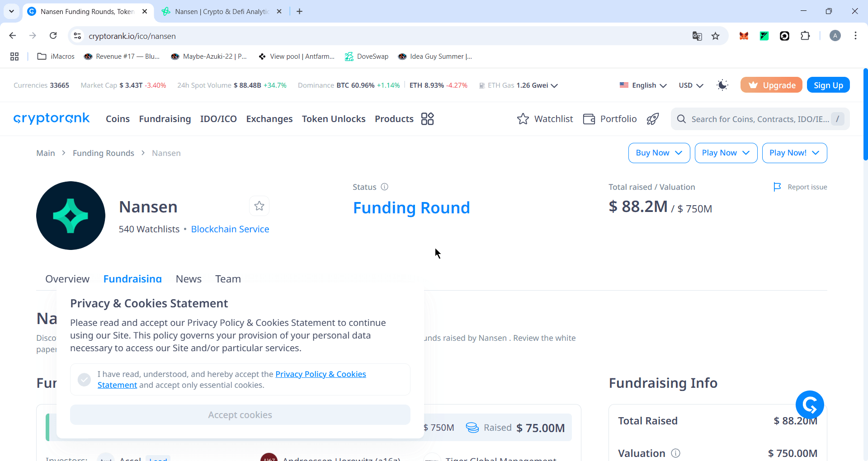868x461 pixels.
Task: Open DoveSwap bookmark
Action: tap(367, 56)
